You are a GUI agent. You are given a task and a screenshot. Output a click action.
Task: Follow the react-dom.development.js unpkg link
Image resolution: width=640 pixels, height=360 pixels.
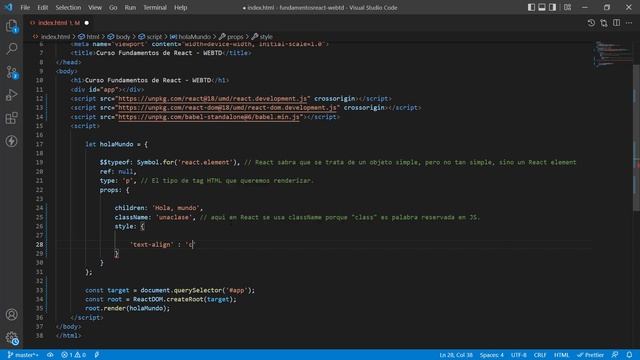tap(227, 107)
